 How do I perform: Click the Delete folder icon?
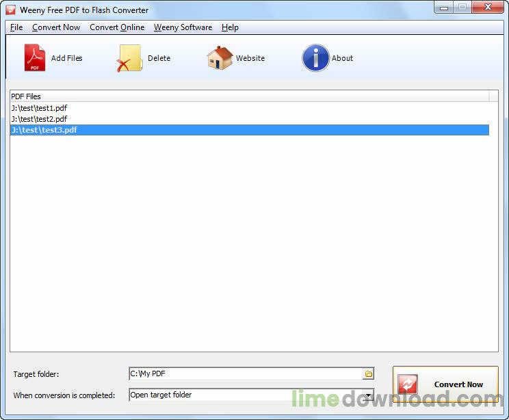[x=129, y=58]
